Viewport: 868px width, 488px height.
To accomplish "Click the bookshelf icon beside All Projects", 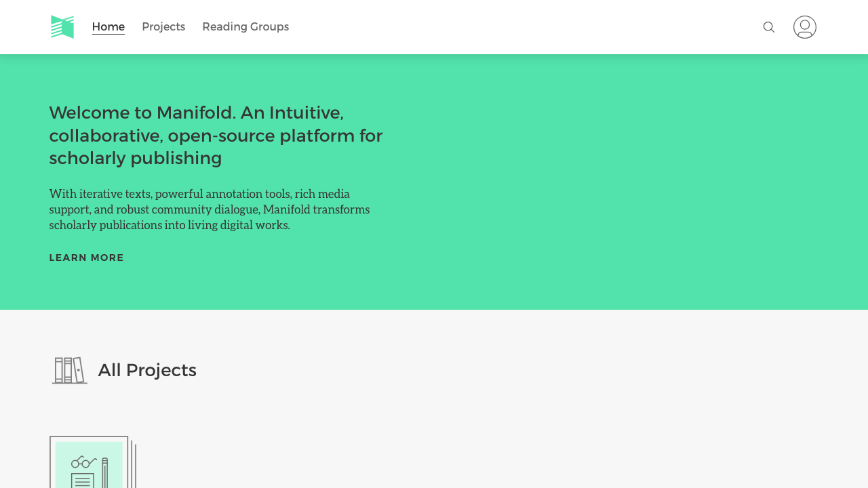I will [x=70, y=370].
